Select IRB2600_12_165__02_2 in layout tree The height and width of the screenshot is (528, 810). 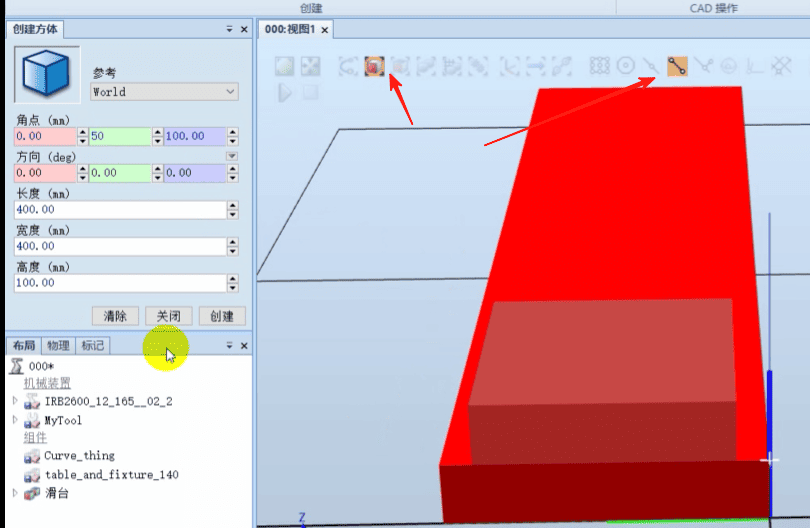point(108,401)
